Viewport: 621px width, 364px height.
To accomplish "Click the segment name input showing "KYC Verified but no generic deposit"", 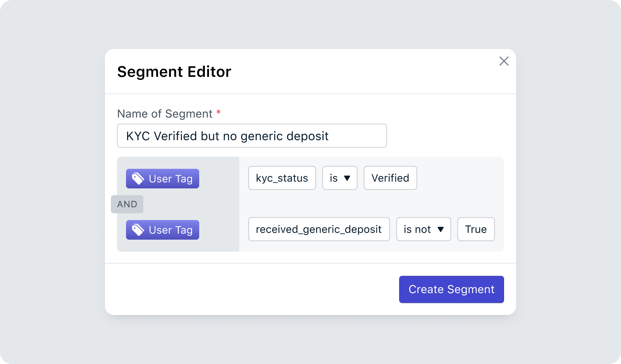I will pos(252,136).
